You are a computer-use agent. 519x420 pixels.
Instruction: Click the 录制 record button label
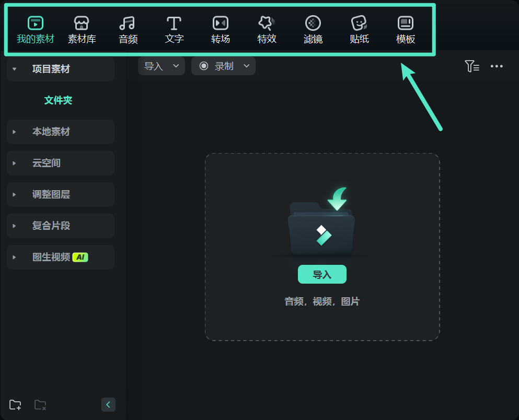pyautogui.click(x=224, y=66)
